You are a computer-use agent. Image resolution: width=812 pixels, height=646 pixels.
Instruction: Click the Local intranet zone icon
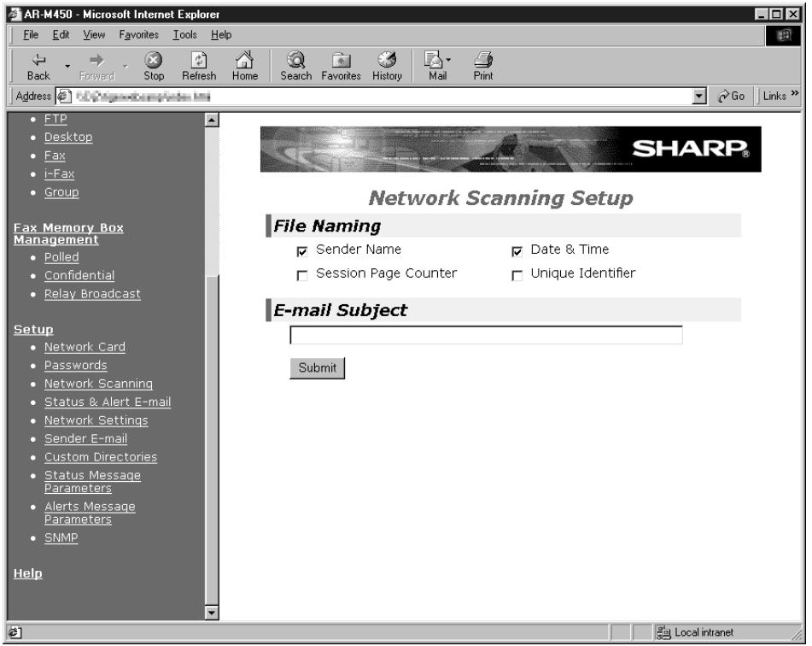tap(663, 632)
